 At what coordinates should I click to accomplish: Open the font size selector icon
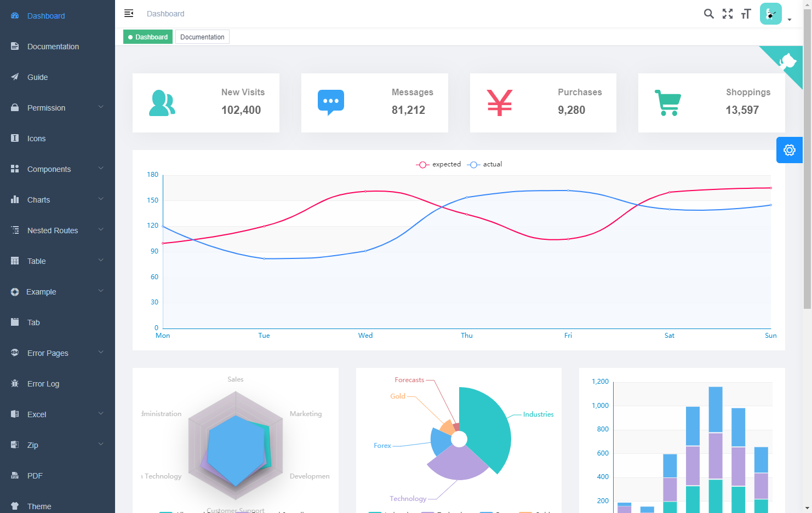click(x=746, y=14)
